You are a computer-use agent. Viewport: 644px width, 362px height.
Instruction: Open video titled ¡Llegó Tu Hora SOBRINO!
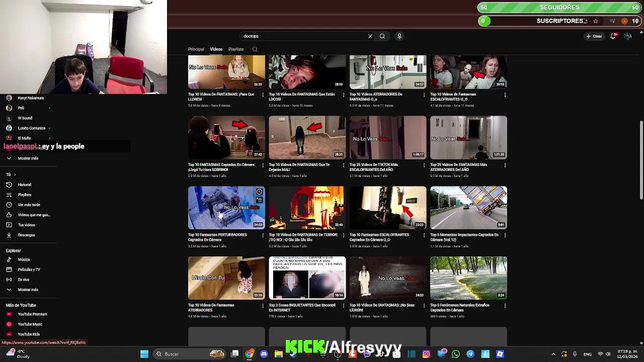[x=221, y=167]
